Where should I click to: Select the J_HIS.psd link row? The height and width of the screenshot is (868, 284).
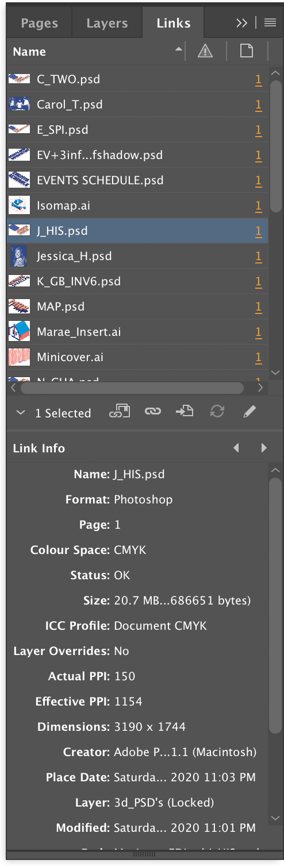137,231
